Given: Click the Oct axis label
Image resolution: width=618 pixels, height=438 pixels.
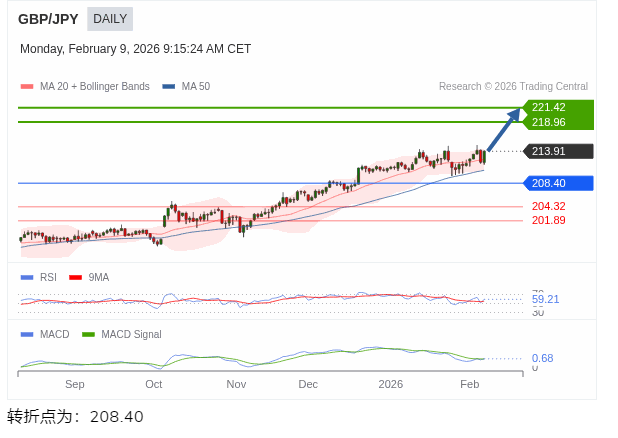Looking at the screenshot, I should [154, 384].
